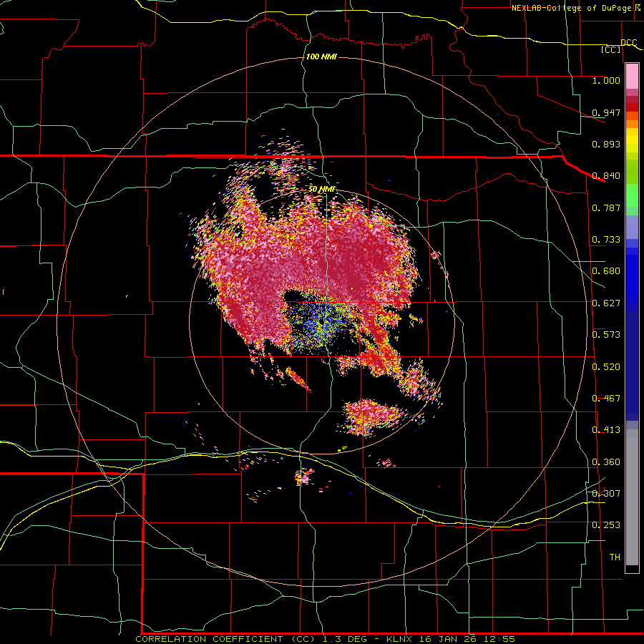Select the 0.520 scale value
The image size is (644, 644).
[606, 367]
